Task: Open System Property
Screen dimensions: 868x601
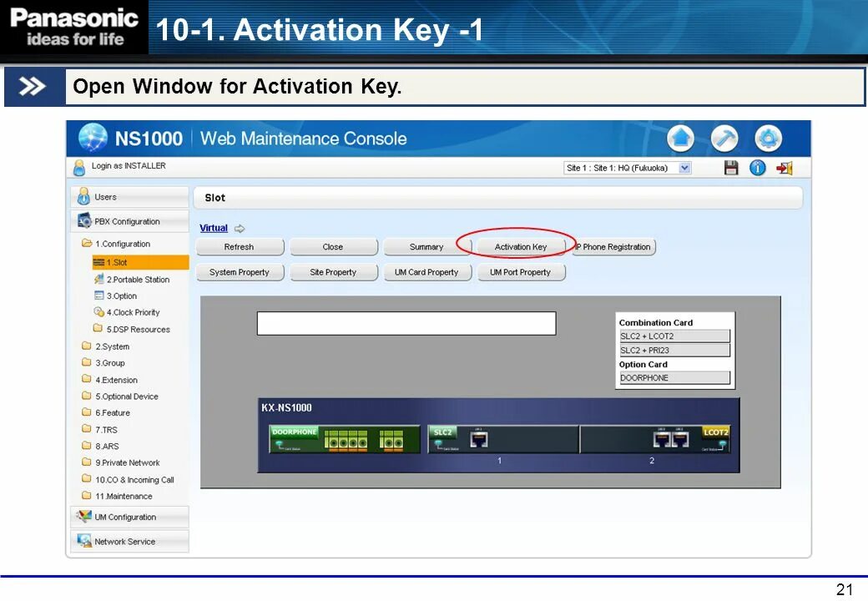Action: pyautogui.click(x=240, y=272)
